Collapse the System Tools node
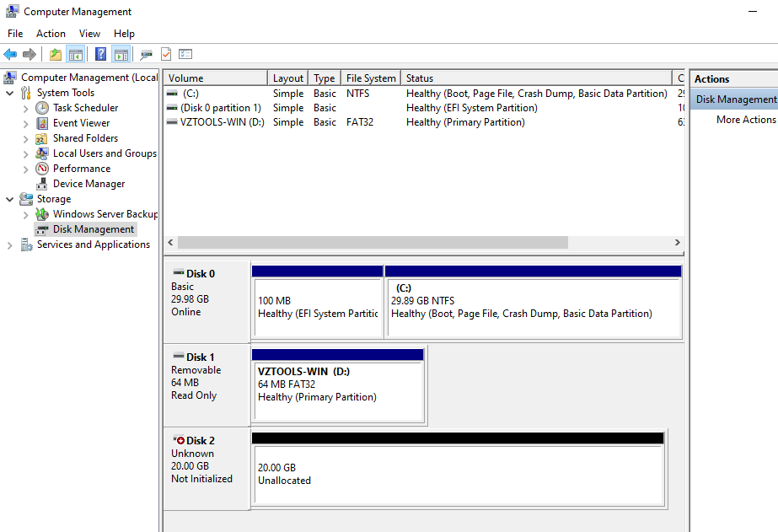The height and width of the screenshot is (532, 778). pyautogui.click(x=9, y=93)
